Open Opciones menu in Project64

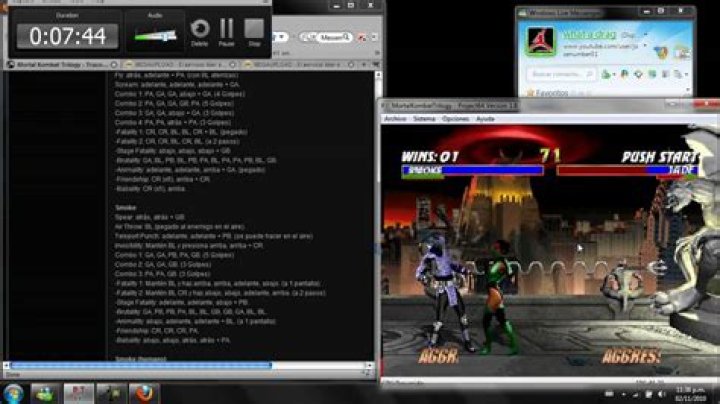tap(455, 119)
